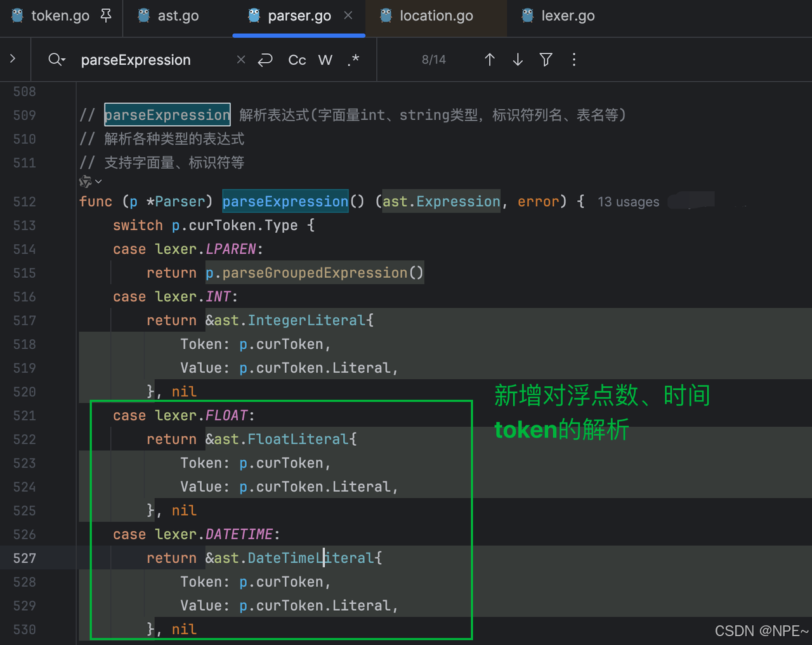Click the pin icon on token.go tab
Image resolution: width=812 pixels, height=645 pixels.
coord(106,15)
